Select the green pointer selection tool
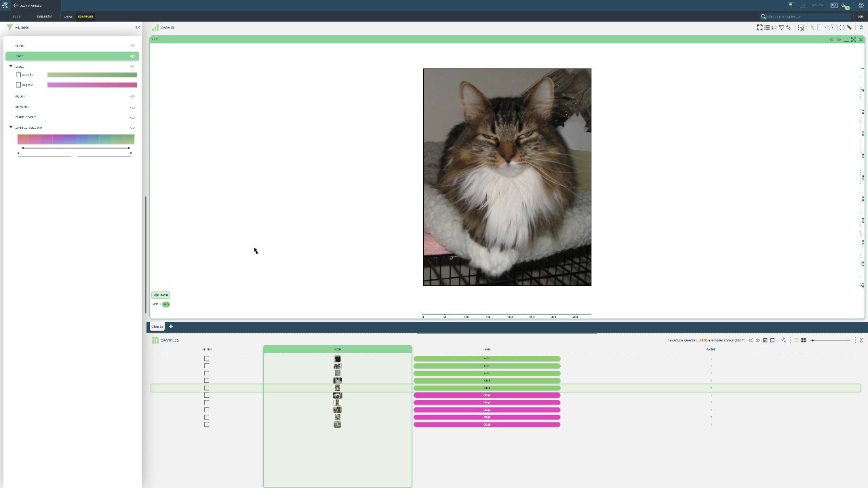 pyautogui.click(x=812, y=28)
